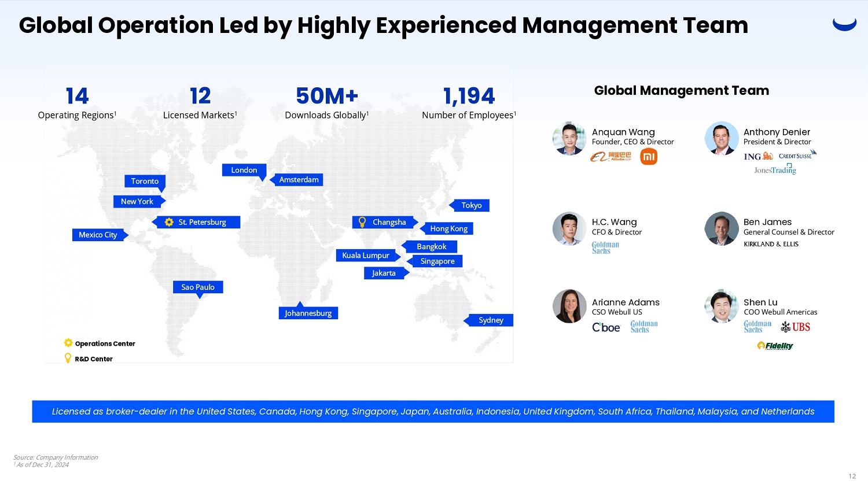Click the slide title "Global Operation Led by..."
The image size is (868, 488).
click(x=384, y=25)
